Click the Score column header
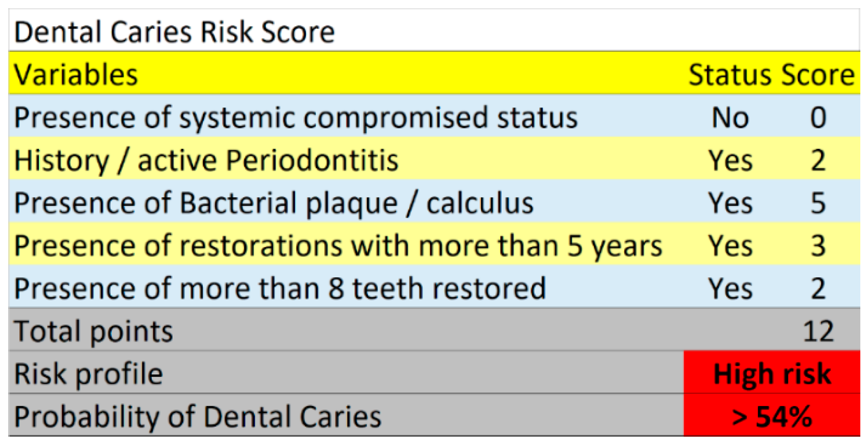The width and height of the screenshot is (868, 443). pos(818,74)
